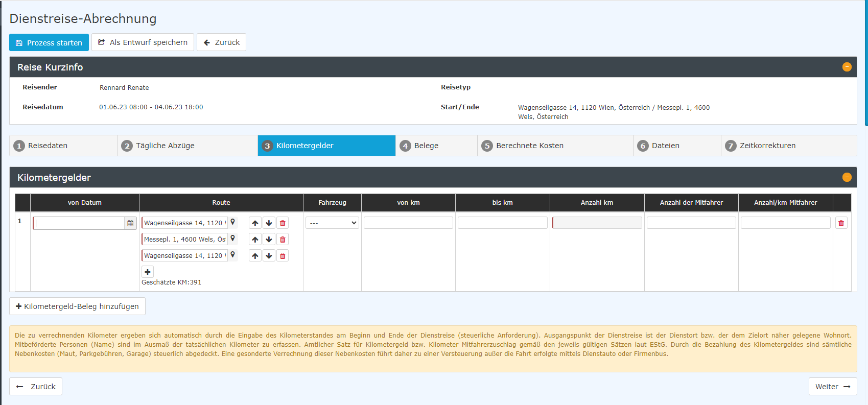Move the Messepl. 1 route stop up
The height and width of the screenshot is (405, 868).
(x=255, y=240)
